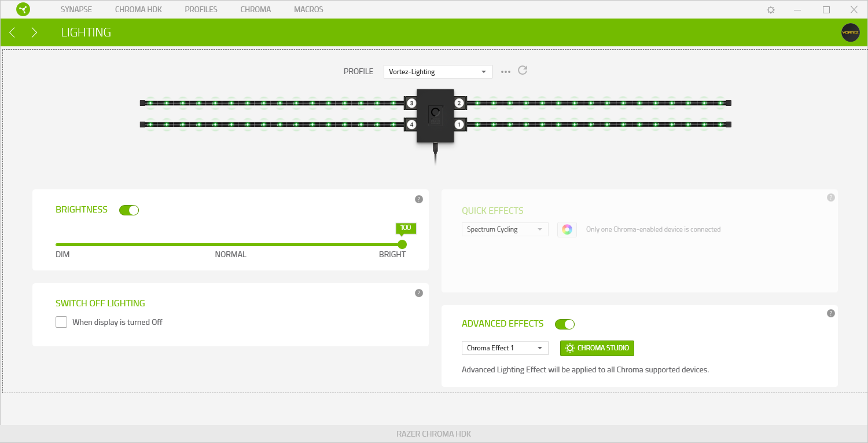
Task: Select LED strip port 1
Action: pyautogui.click(x=459, y=125)
